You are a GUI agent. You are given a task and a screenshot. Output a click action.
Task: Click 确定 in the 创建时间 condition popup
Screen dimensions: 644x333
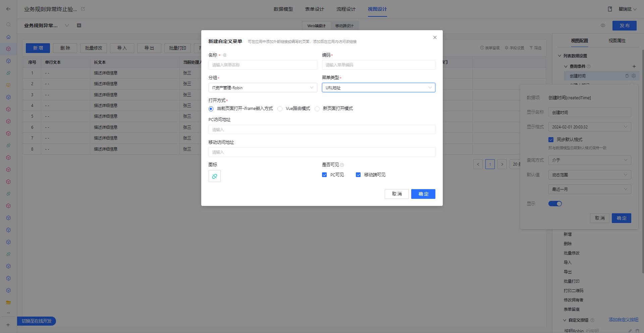[x=622, y=218]
